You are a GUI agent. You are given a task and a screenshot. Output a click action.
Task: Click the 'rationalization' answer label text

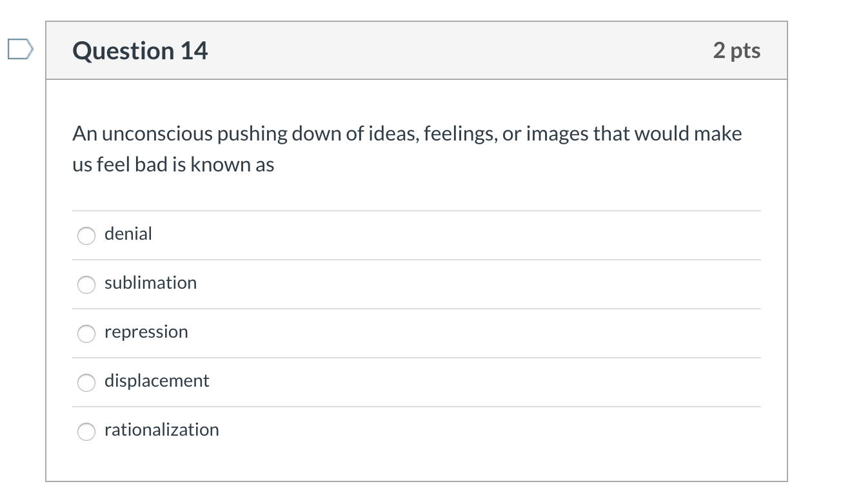[x=162, y=430]
